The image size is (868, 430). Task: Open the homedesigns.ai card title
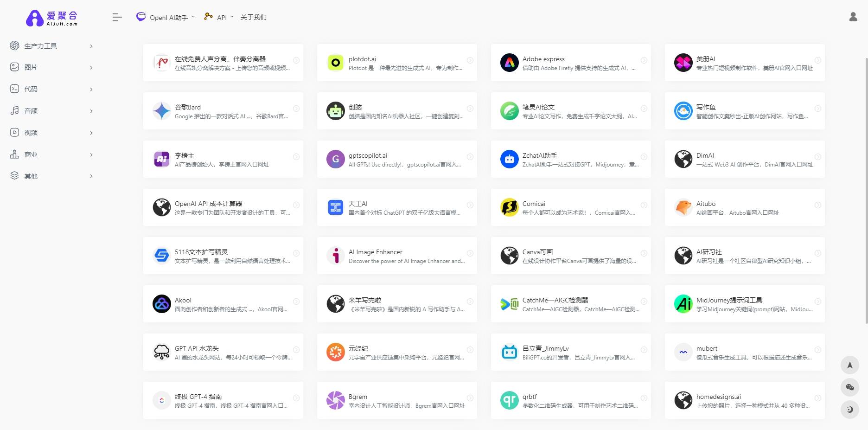tap(719, 397)
